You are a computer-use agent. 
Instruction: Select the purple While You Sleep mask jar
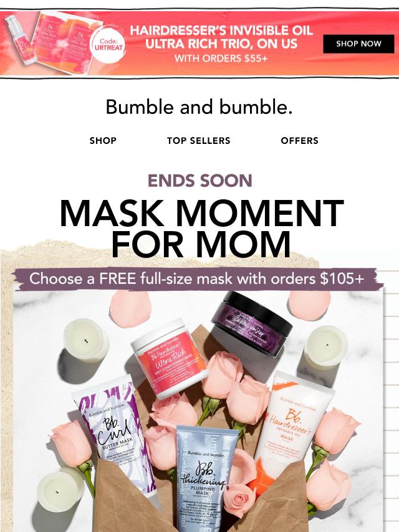pos(251,324)
